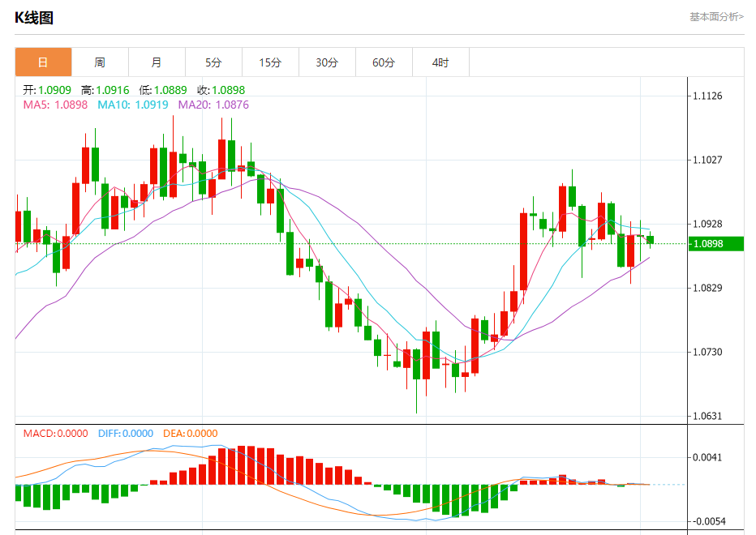Open the 基本面分析> link
Screen dimensions: 756x535
click(x=716, y=17)
